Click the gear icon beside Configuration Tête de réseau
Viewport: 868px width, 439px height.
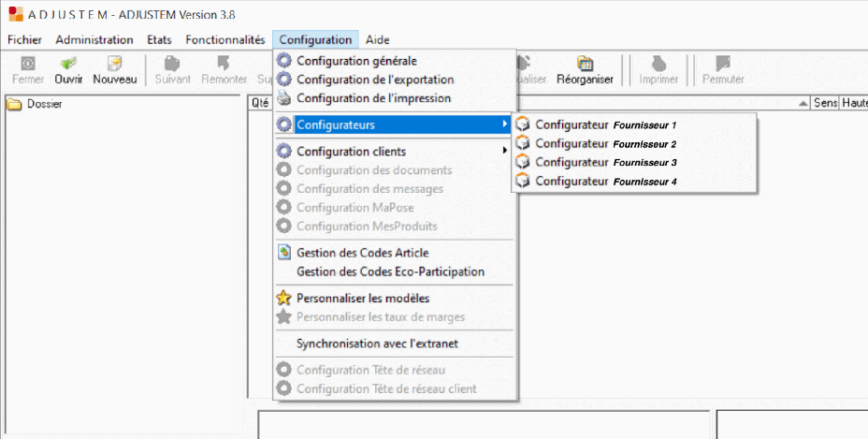[x=284, y=370]
